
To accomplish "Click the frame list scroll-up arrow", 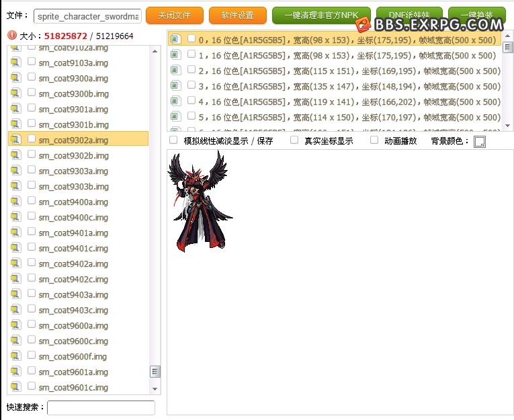I will coord(507,36).
